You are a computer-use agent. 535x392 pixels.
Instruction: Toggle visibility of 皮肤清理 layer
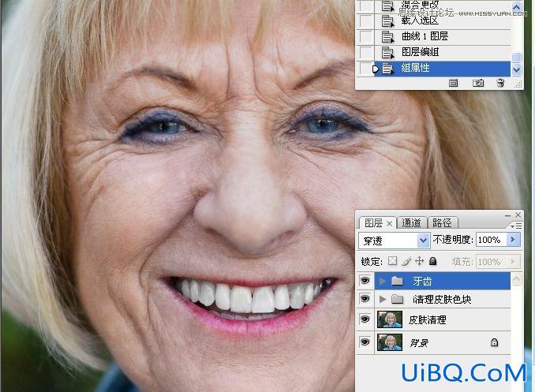pos(365,319)
